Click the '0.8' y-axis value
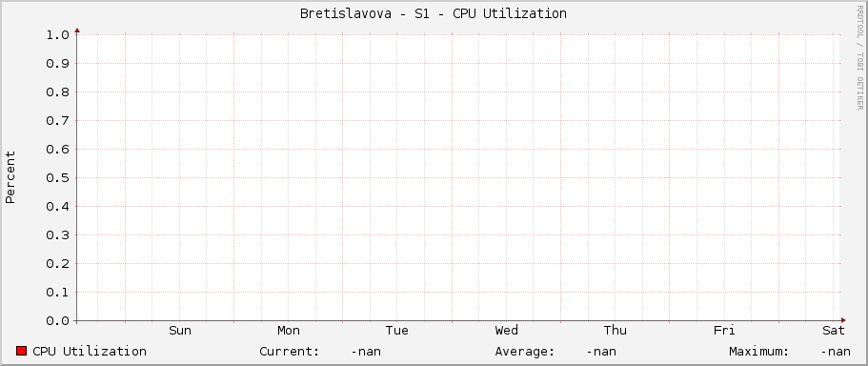Image resolution: width=868 pixels, height=366 pixels. click(58, 91)
